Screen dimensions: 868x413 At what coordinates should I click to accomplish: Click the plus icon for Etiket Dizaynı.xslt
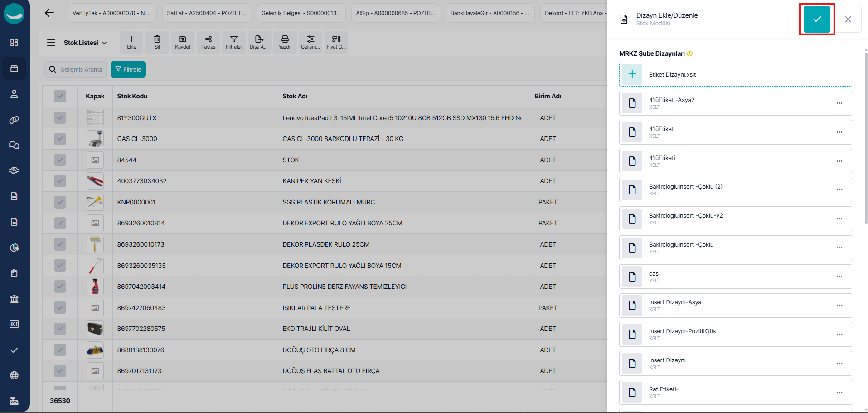632,74
